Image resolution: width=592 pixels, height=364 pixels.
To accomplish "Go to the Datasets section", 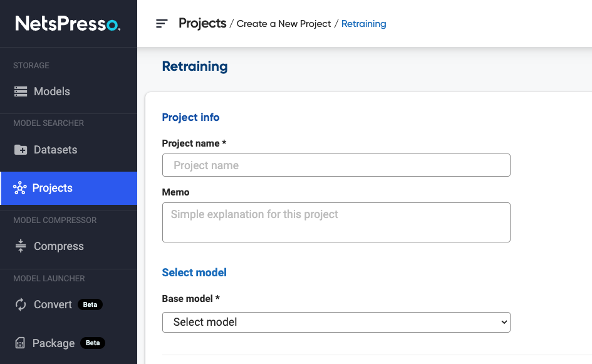I will (x=56, y=150).
